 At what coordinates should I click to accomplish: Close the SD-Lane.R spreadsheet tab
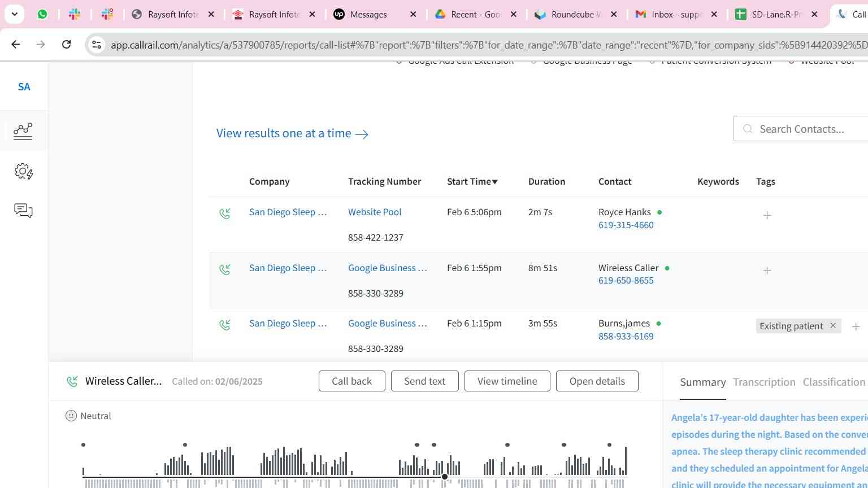[814, 14]
